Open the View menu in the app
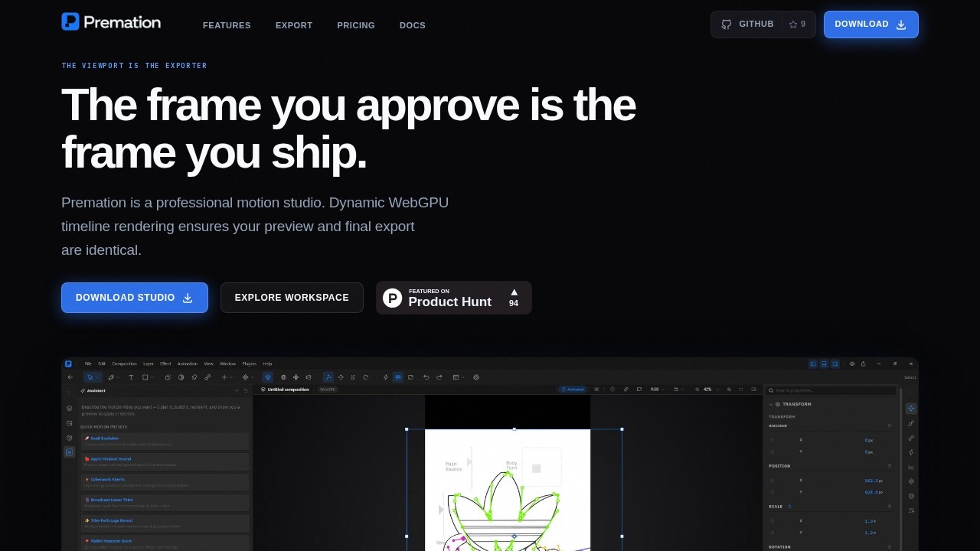Image resolution: width=980 pixels, height=551 pixels. pos(209,364)
